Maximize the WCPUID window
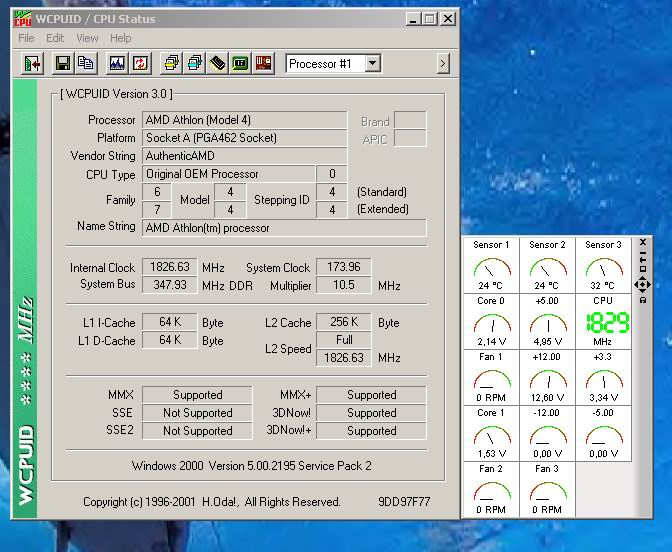Image resolution: width=672 pixels, height=552 pixels. [x=429, y=19]
